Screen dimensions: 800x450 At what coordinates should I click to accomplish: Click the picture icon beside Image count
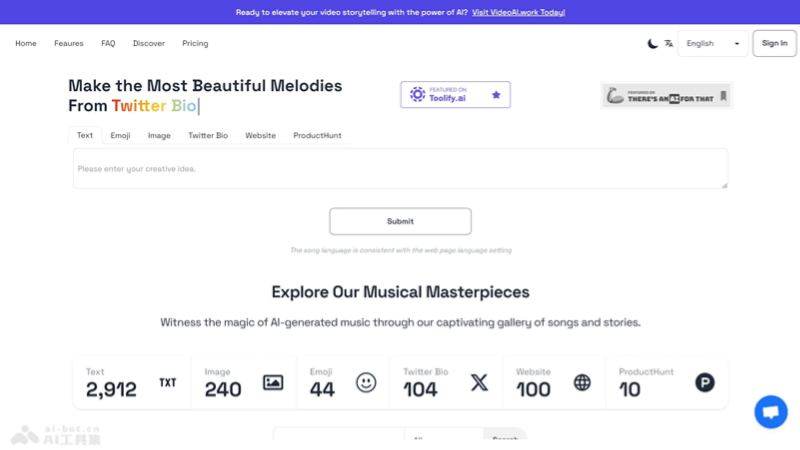273,382
